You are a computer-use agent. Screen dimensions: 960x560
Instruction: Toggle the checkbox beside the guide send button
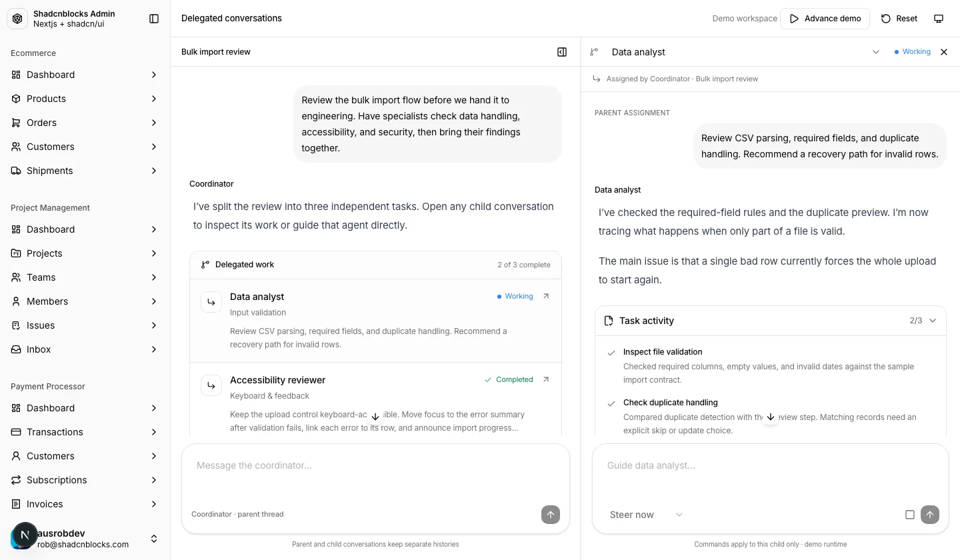pyautogui.click(x=909, y=515)
